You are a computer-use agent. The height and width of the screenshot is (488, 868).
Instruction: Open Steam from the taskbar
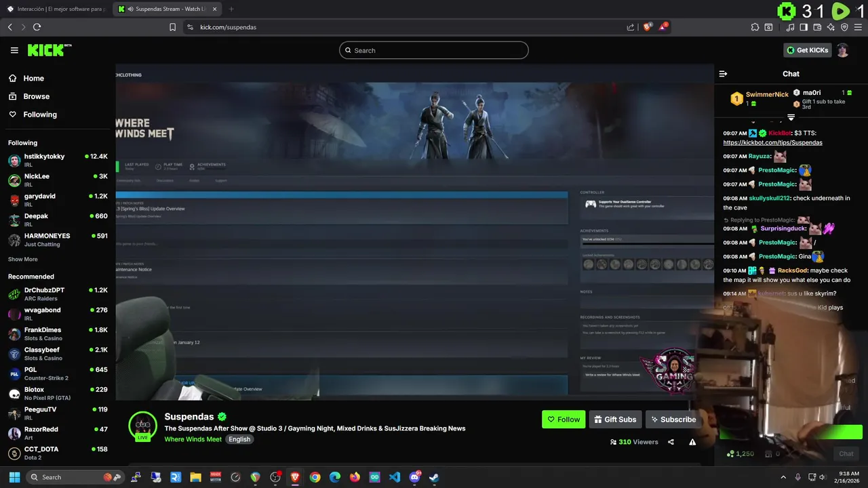click(434, 477)
